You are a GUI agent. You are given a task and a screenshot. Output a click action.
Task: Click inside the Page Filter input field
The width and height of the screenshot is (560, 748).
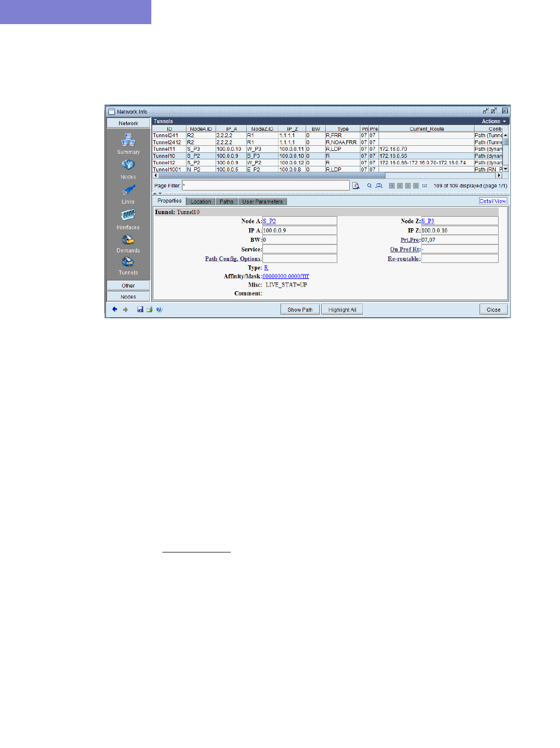click(x=266, y=185)
